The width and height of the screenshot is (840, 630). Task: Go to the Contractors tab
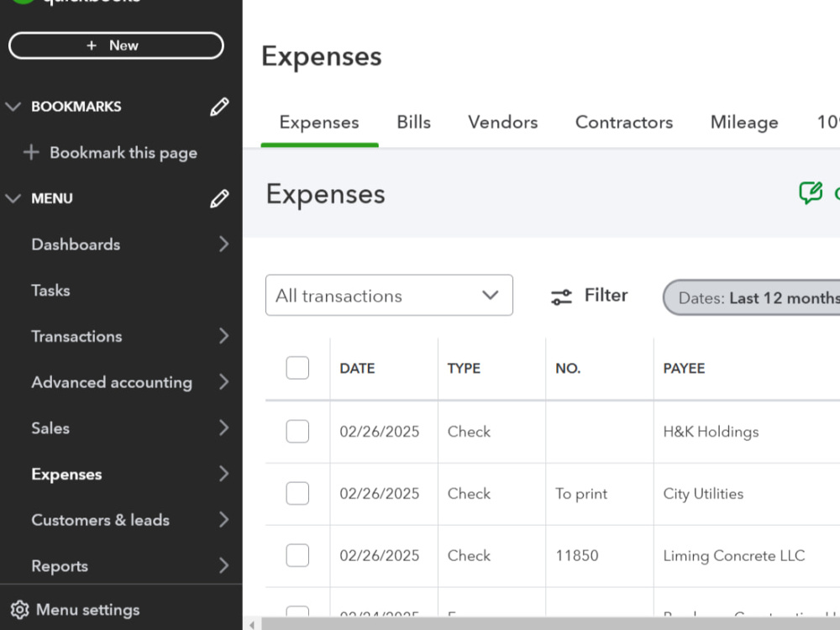pos(624,122)
